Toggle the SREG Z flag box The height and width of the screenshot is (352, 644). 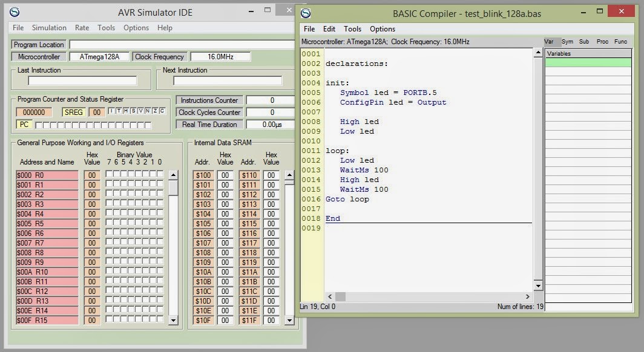(155, 111)
